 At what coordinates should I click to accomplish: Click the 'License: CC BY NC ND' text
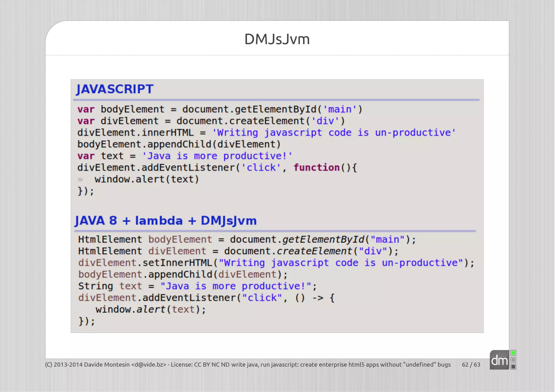[x=200, y=365]
